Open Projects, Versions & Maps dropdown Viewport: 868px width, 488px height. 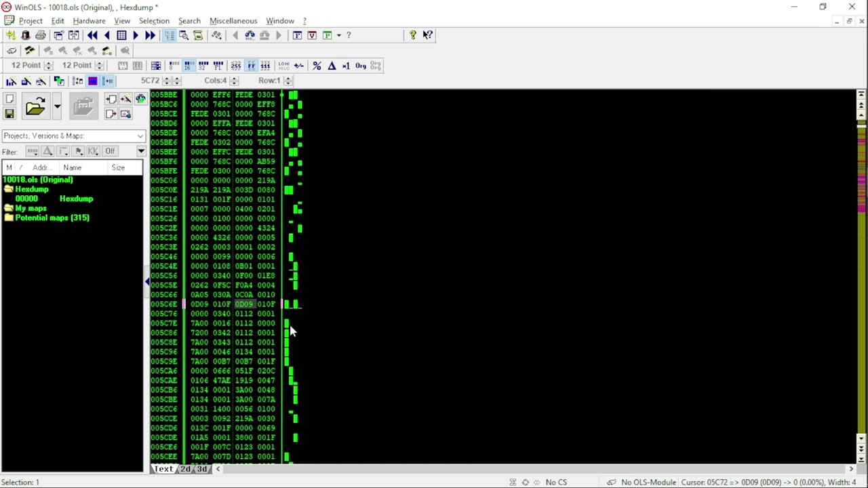[140, 136]
